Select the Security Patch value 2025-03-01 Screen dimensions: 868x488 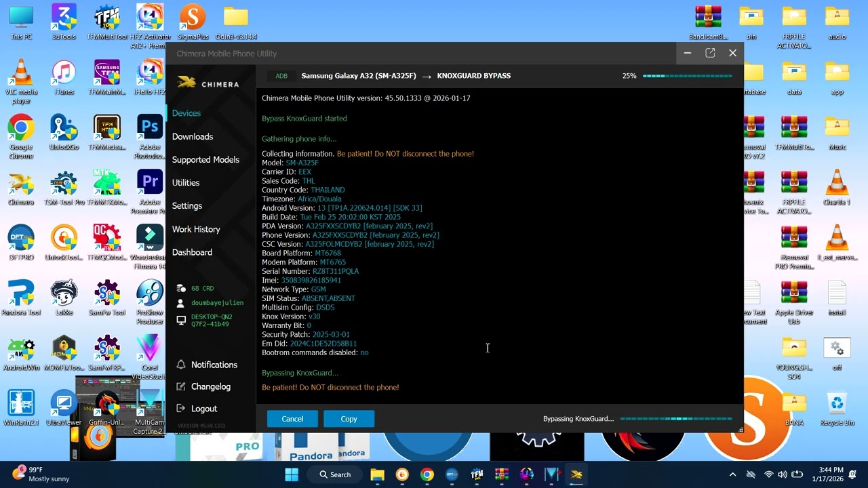[331, 334]
